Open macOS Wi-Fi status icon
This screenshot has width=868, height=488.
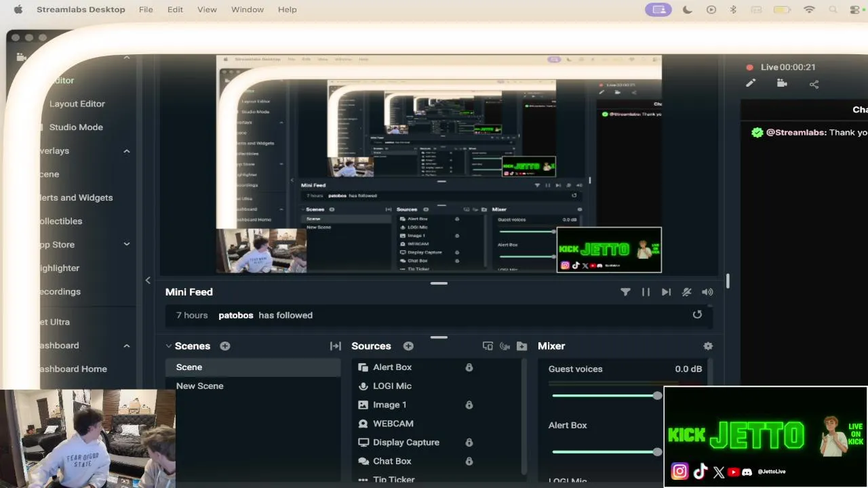[809, 9]
